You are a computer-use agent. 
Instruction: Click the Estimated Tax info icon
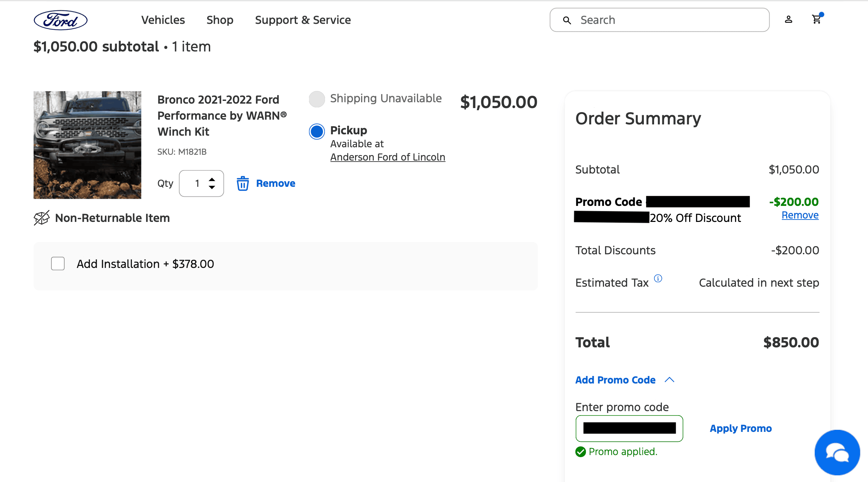(658, 278)
